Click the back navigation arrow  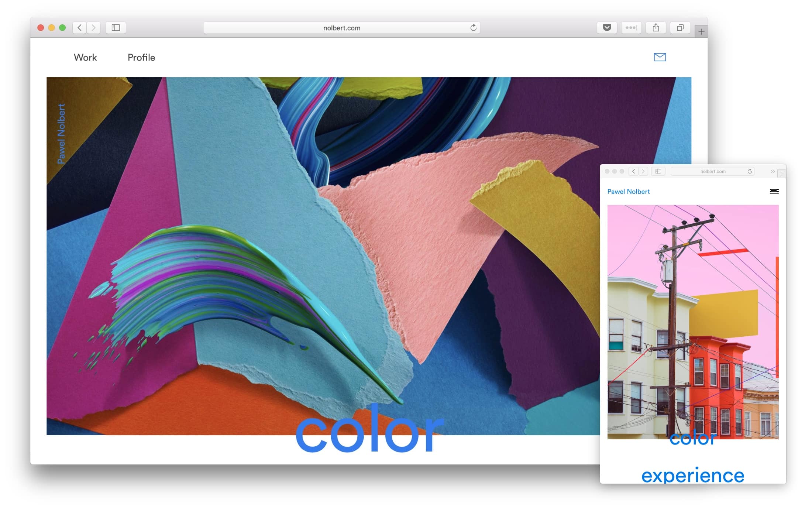point(79,27)
